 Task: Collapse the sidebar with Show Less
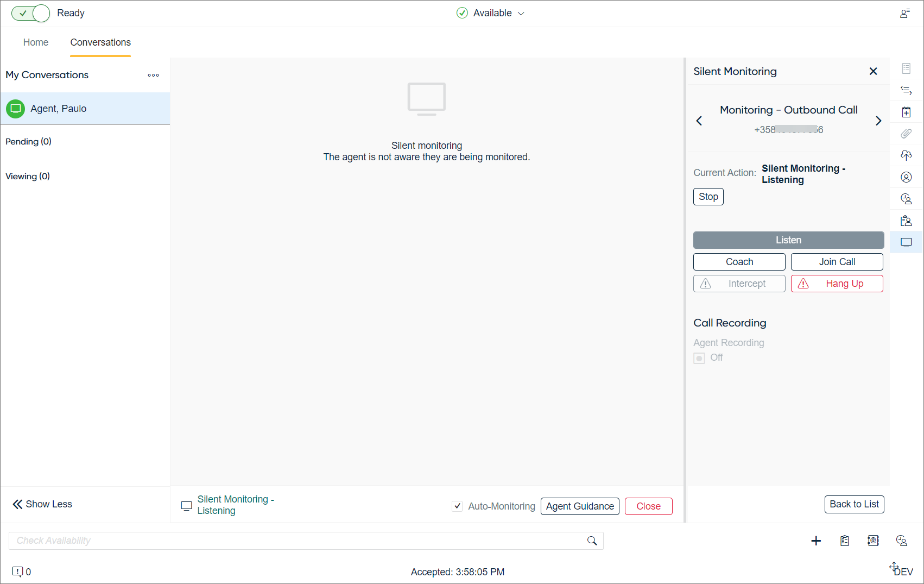click(42, 504)
